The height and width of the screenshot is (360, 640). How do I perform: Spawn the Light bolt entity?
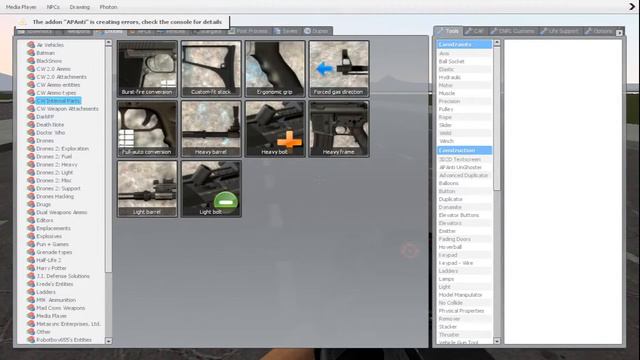click(x=211, y=189)
